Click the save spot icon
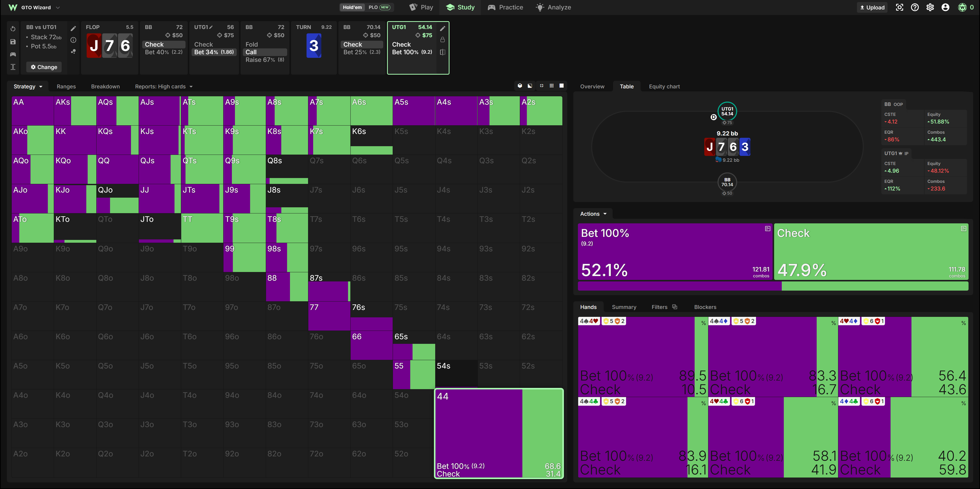The image size is (980, 489). point(13,42)
